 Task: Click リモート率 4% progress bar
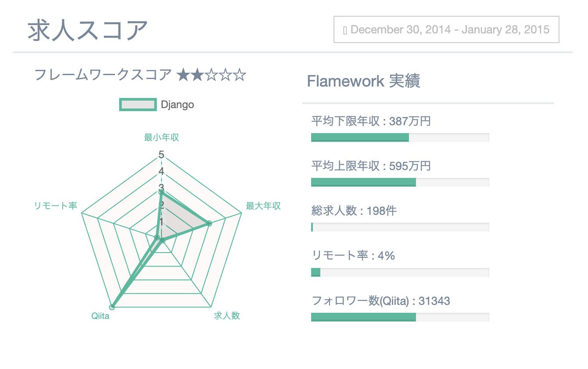pyautogui.click(x=400, y=272)
